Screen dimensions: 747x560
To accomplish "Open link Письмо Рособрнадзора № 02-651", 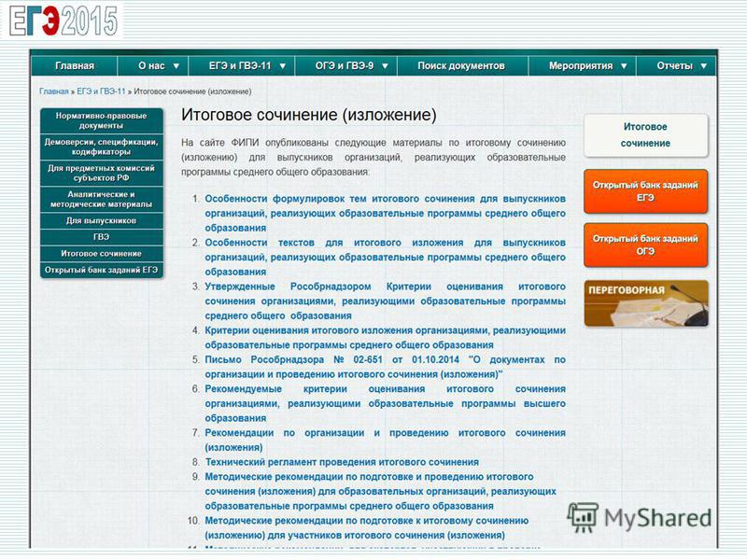I will pyautogui.click(x=385, y=367).
